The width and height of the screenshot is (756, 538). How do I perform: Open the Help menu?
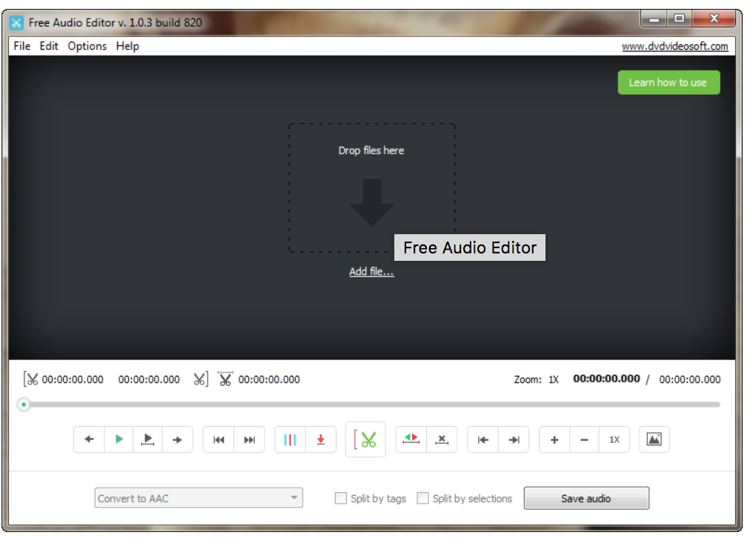coord(127,46)
